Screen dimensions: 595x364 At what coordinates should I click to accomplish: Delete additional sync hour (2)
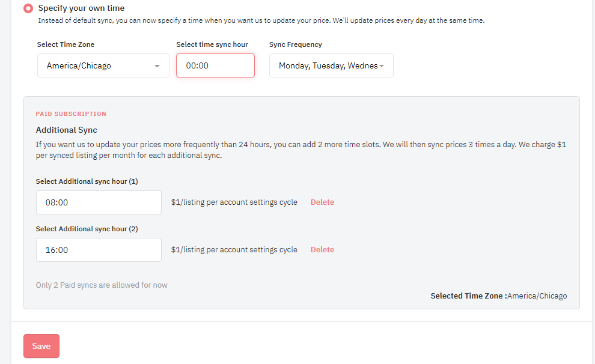pos(322,249)
